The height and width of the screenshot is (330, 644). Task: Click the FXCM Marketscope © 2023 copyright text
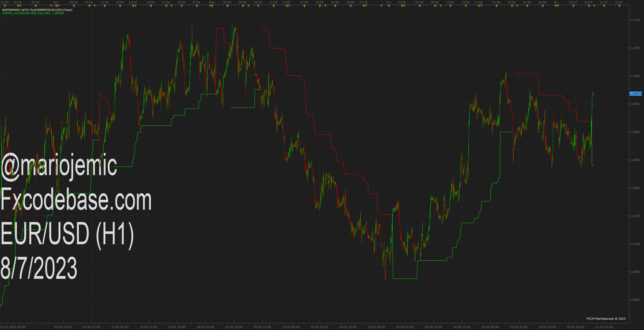tap(606, 319)
